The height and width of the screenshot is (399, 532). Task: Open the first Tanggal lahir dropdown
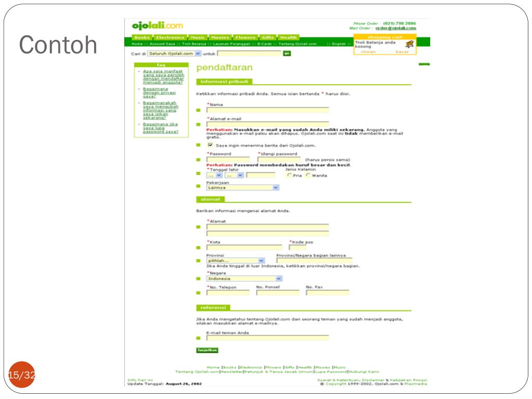click(x=215, y=176)
